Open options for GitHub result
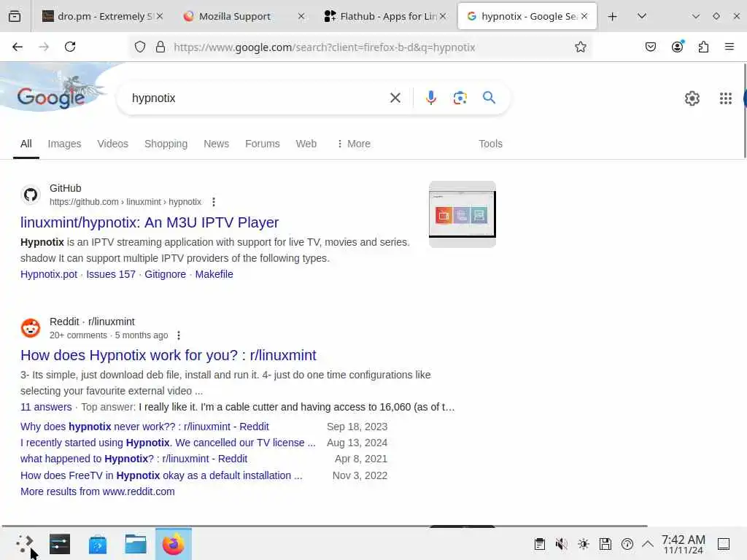 pos(214,202)
